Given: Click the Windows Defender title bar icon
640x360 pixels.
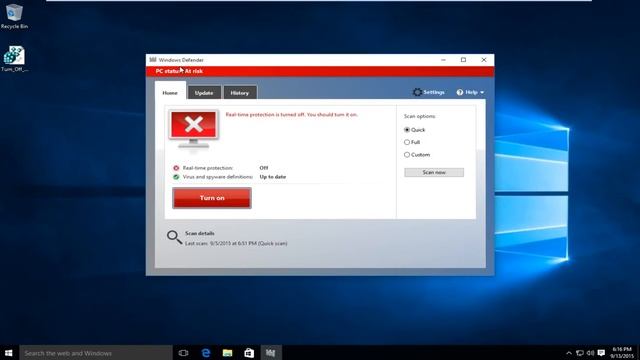Looking at the screenshot, I should [x=153, y=60].
